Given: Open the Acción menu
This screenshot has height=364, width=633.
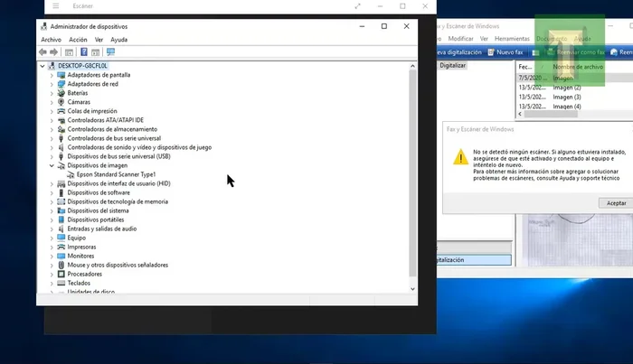Looking at the screenshot, I should click(78, 40).
